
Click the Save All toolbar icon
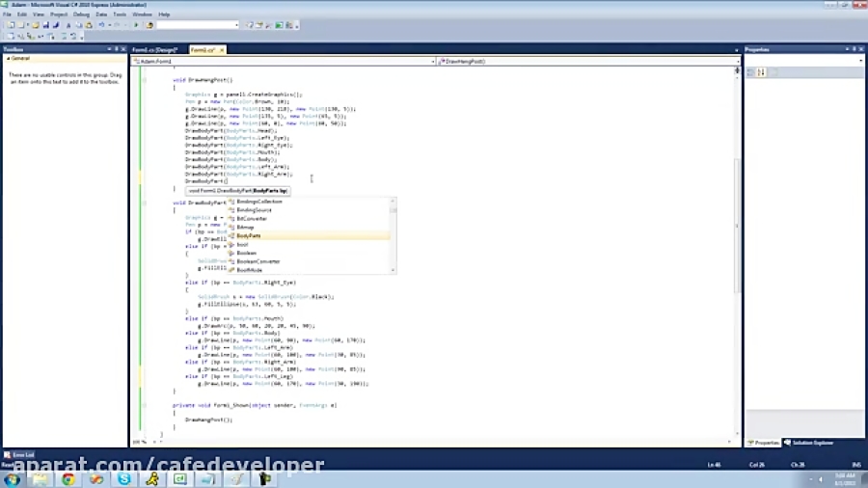coord(55,25)
